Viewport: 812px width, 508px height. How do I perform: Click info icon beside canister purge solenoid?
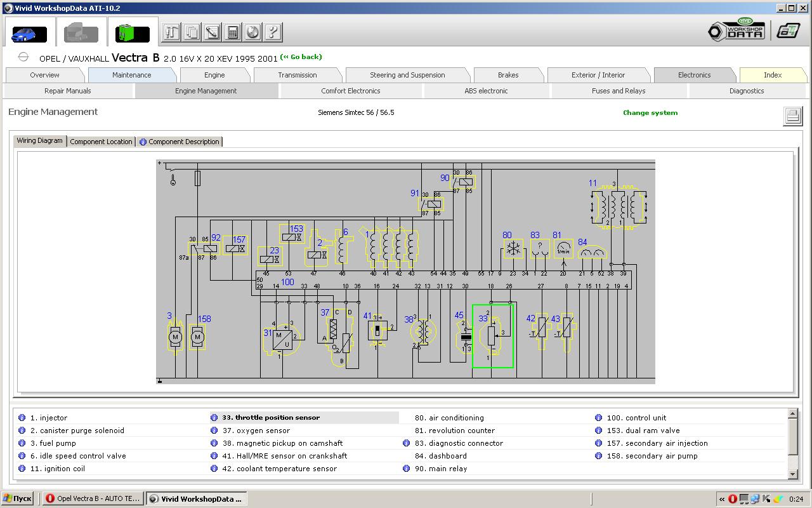tap(22, 431)
